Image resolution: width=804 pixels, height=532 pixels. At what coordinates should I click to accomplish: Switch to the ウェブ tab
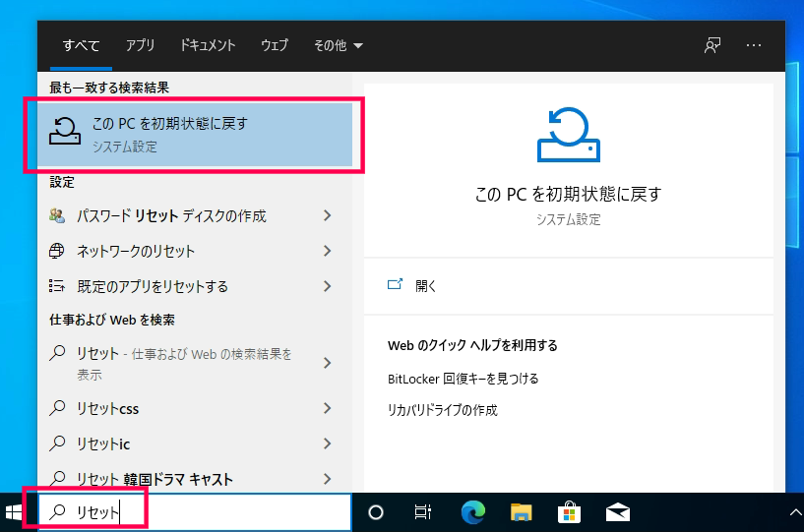pyautogui.click(x=275, y=45)
